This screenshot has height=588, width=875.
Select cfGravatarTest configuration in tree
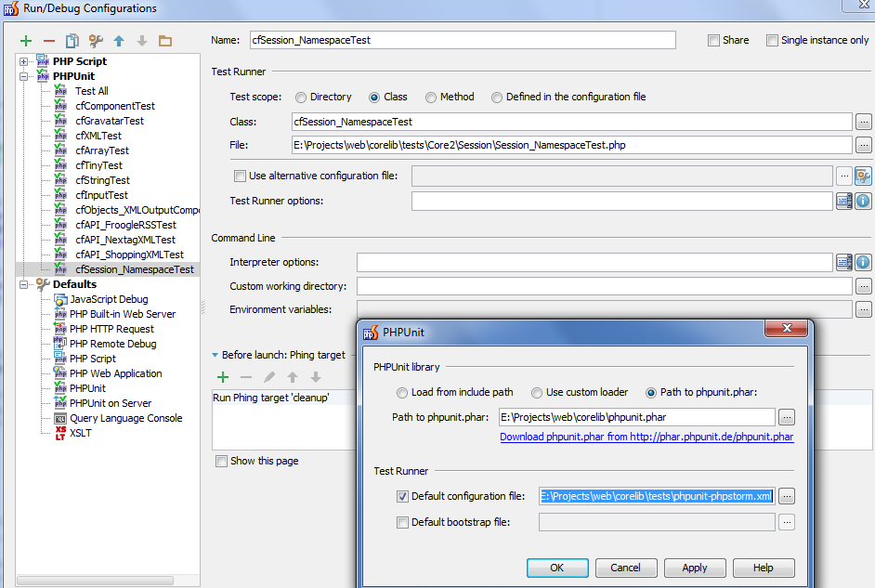(x=109, y=121)
